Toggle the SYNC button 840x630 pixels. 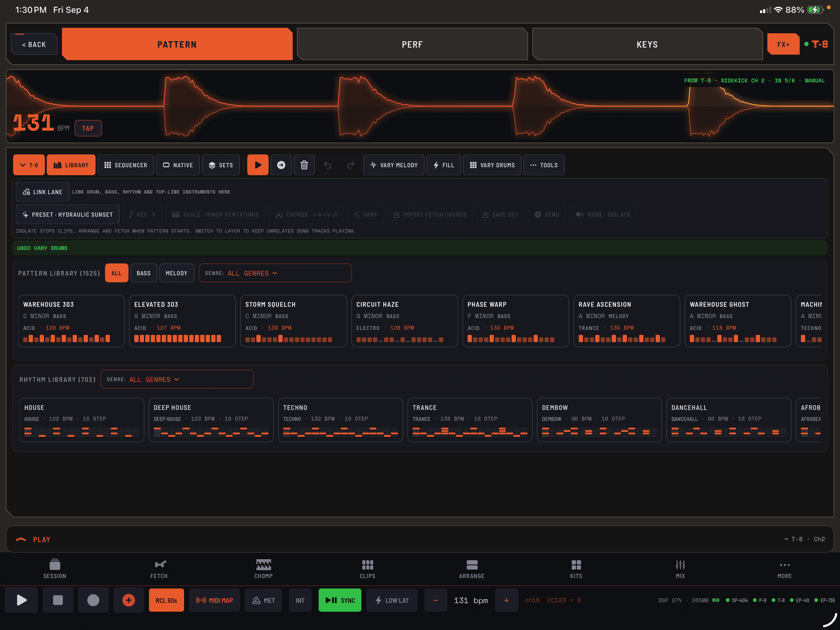coord(340,600)
